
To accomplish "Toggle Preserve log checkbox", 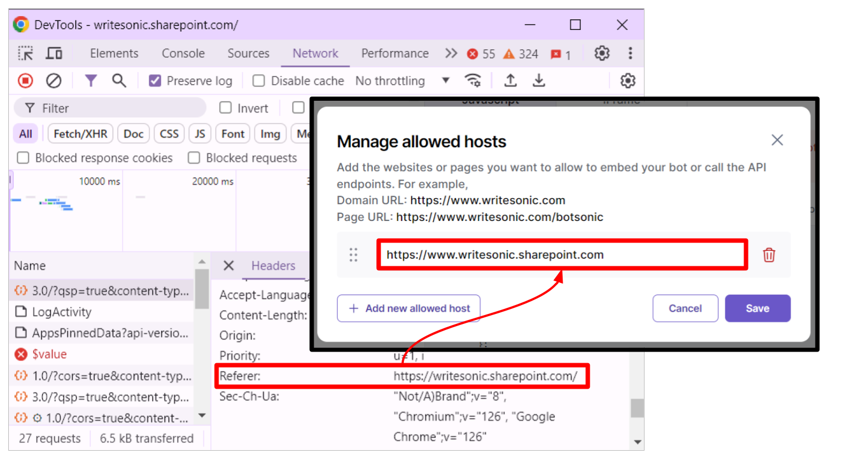I will [x=155, y=81].
